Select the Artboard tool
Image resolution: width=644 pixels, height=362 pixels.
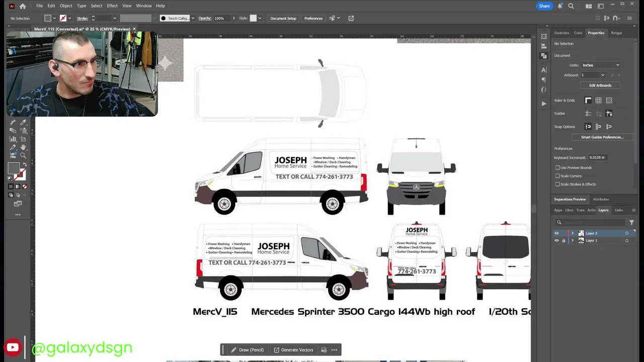pyautogui.click(x=23, y=139)
